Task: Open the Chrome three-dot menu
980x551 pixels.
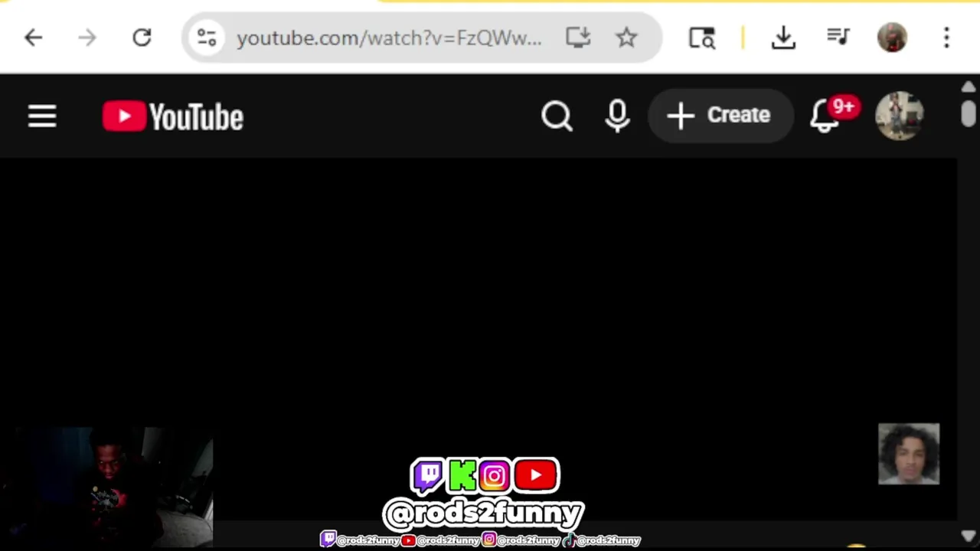Action: 947,37
